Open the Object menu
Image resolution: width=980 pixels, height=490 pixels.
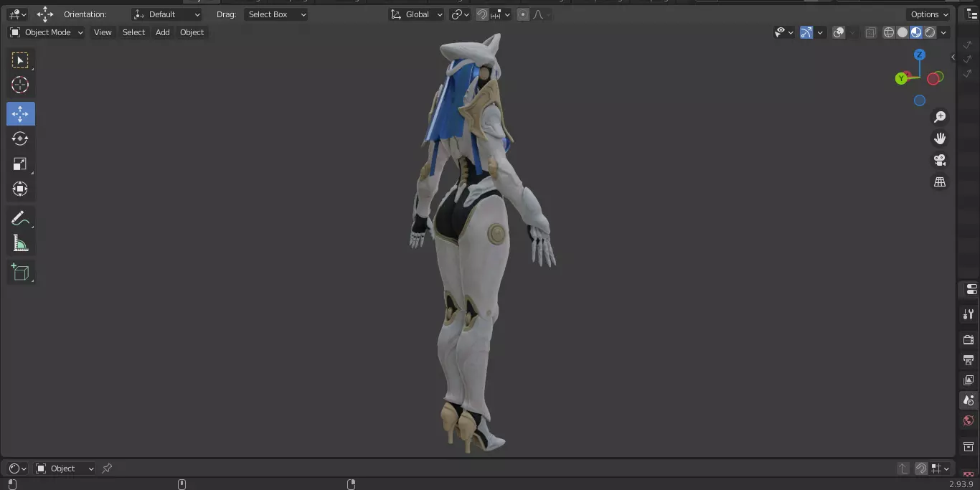pyautogui.click(x=192, y=32)
